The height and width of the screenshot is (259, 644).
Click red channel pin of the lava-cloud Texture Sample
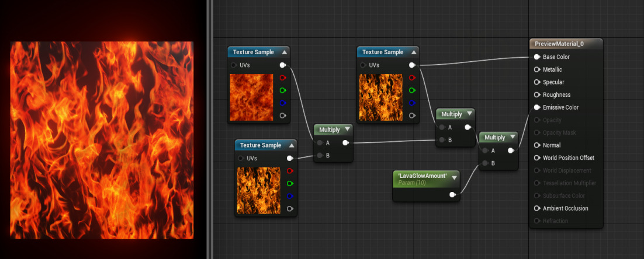283,78
